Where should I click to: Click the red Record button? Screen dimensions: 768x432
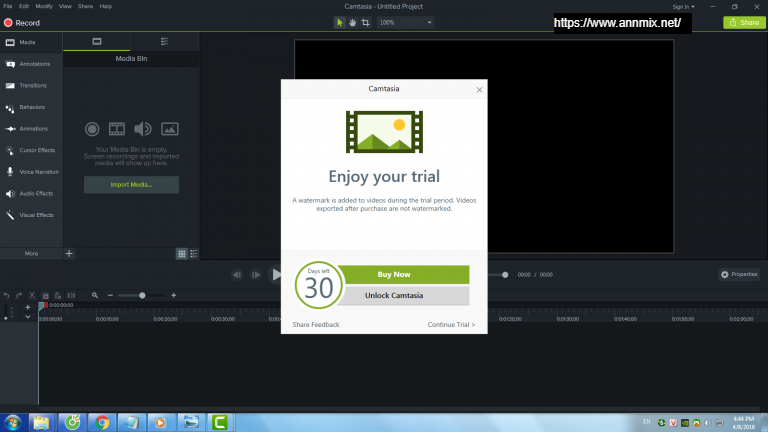tap(22, 23)
